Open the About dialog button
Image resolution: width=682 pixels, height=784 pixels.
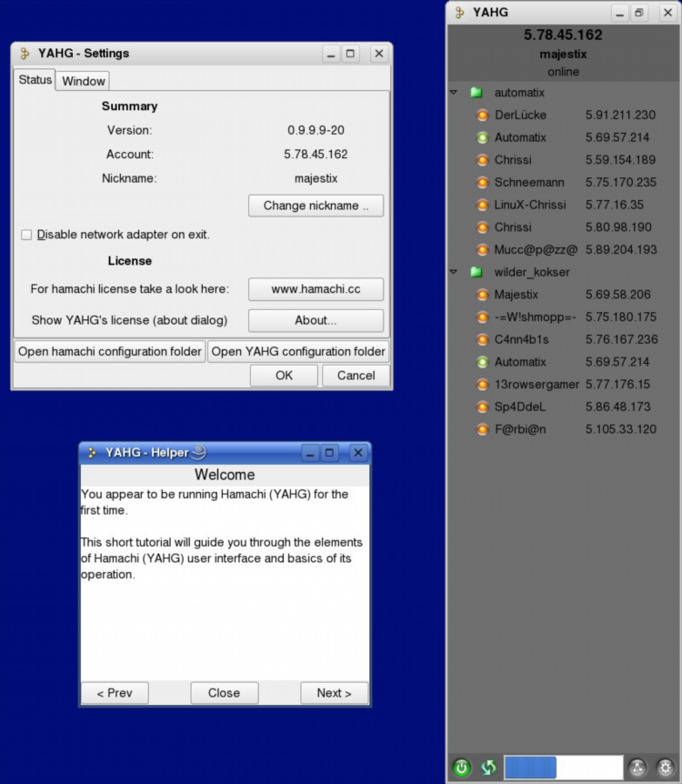[x=316, y=320]
